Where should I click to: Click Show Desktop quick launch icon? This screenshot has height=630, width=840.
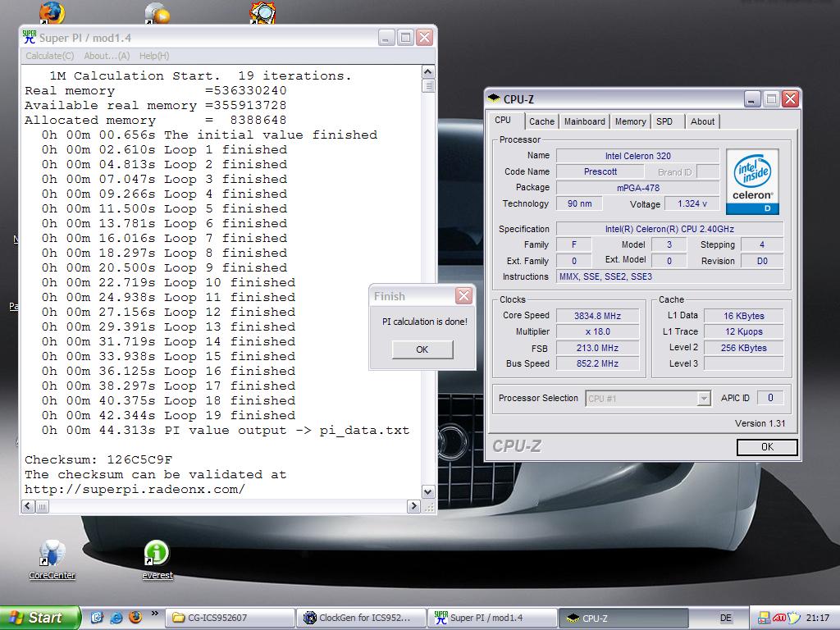97,618
